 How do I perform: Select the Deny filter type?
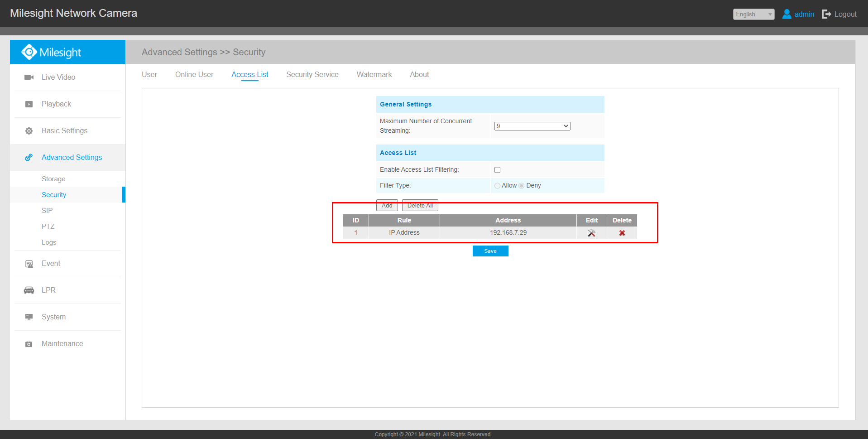[x=521, y=186]
